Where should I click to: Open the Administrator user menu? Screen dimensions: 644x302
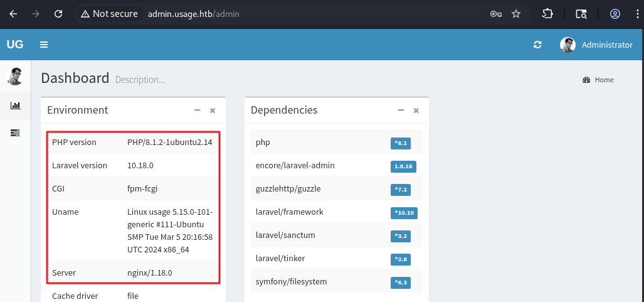coord(596,45)
